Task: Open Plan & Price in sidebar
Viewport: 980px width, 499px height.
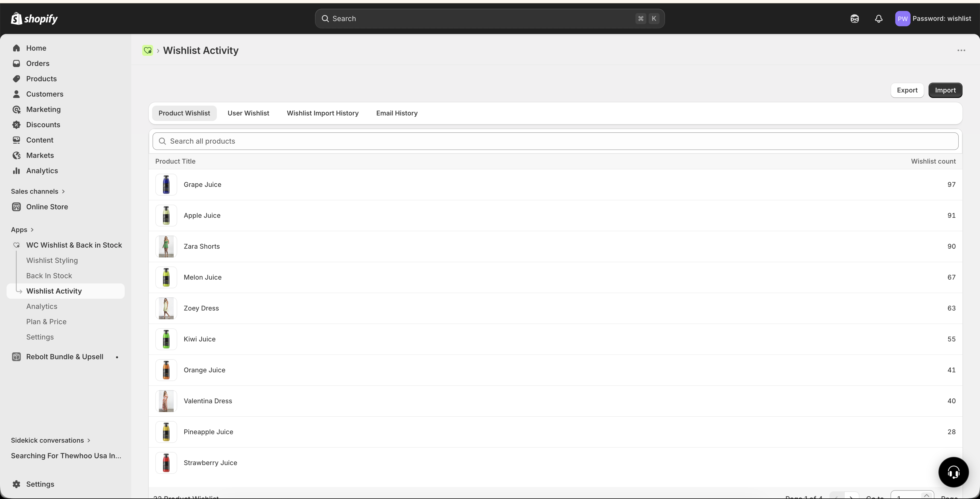Action: (x=46, y=322)
